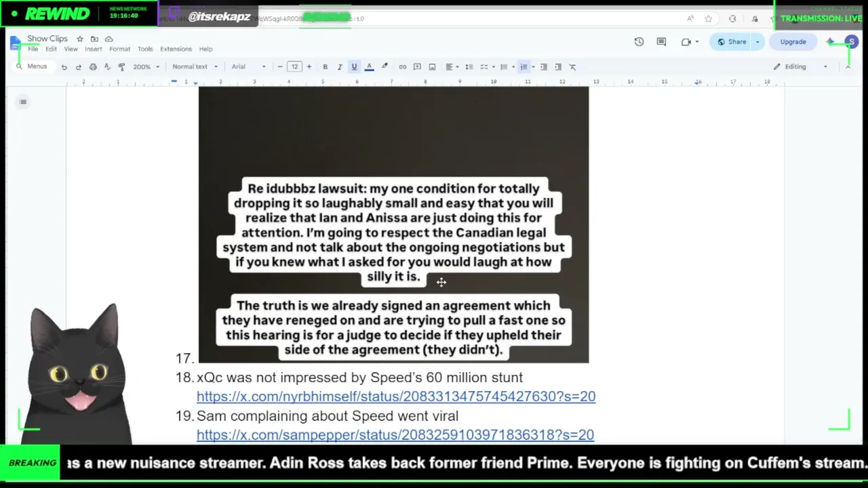Open the version history
The image size is (868, 488).
[x=639, y=42]
